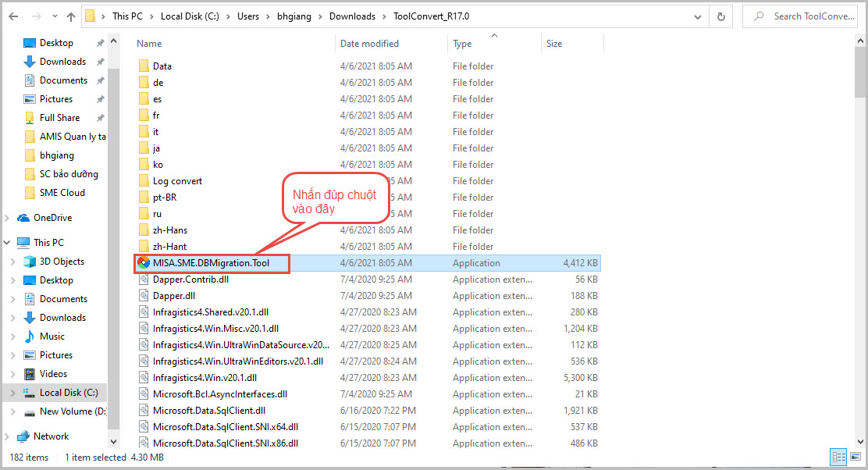Click the file list scrollbar down arrow
The image size is (868, 470).
pos(860,442)
